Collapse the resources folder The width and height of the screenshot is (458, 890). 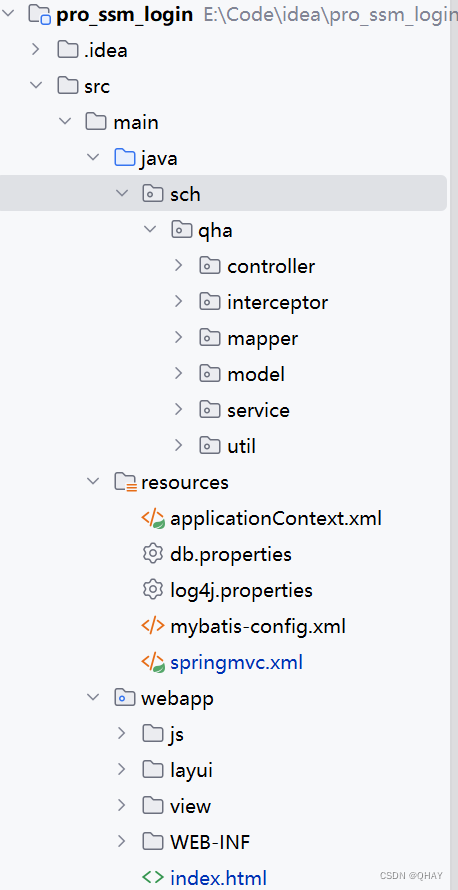pyautogui.click(x=92, y=482)
